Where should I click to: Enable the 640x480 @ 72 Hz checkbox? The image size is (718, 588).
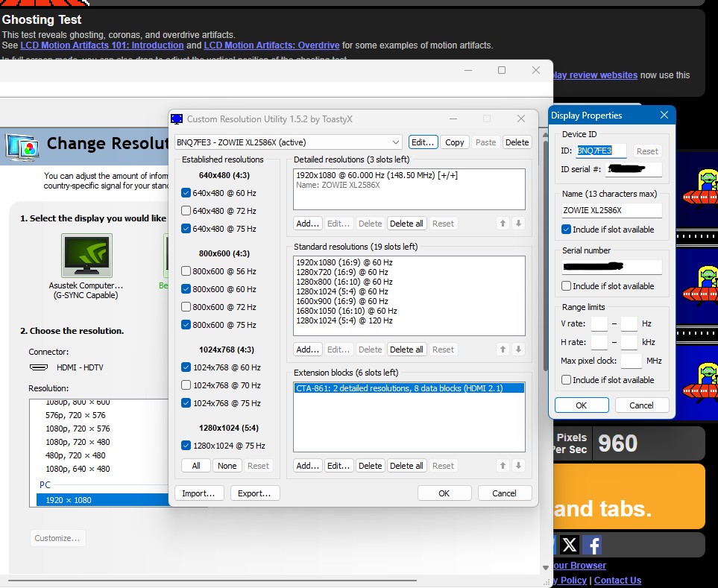click(186, 211)
